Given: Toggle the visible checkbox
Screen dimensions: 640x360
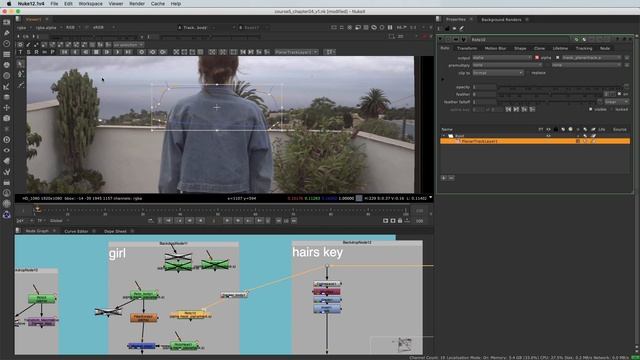Looking at the screenshot, I should click(x=590, y=109).
